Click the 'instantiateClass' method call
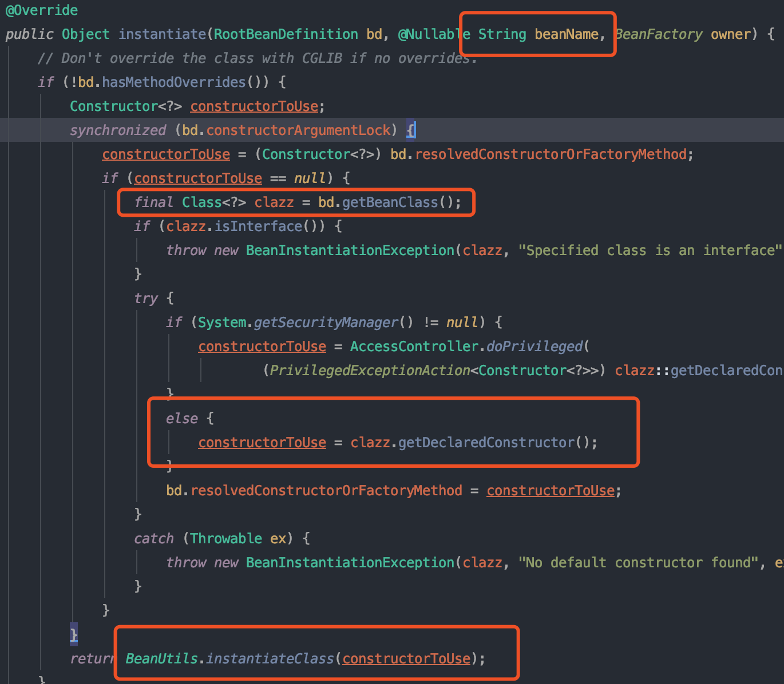The height and width of the screenshot is (684, 784). pyautogui.click(x=270, y=659)
